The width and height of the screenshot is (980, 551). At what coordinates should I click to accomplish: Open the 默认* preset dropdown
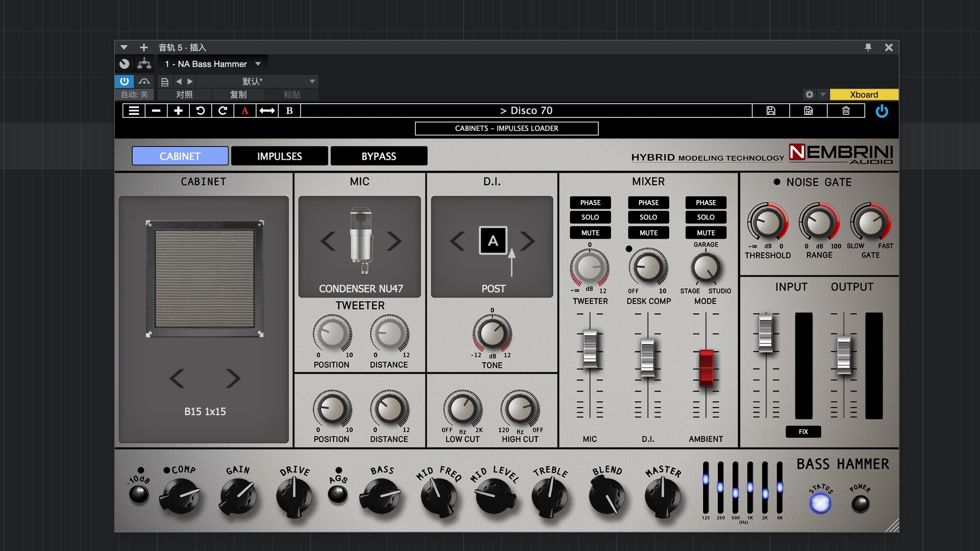pos(257,82)
